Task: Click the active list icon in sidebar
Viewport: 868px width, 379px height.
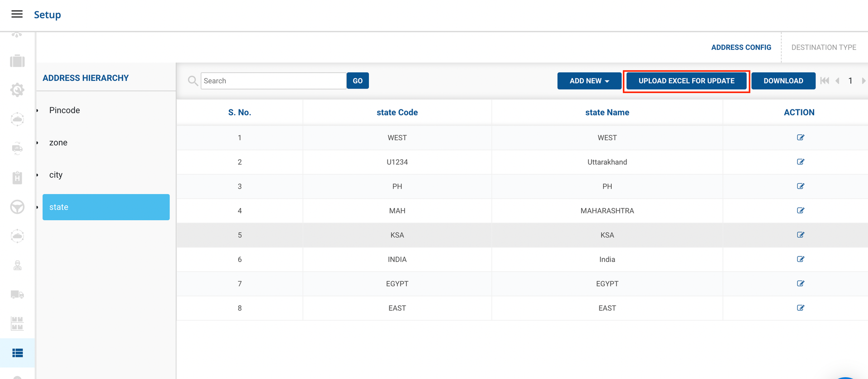Action: tap(17, 353)
